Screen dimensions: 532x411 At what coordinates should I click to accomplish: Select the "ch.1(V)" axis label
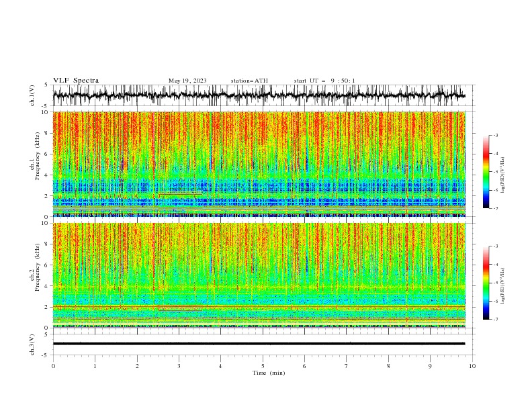click(32, 95)
